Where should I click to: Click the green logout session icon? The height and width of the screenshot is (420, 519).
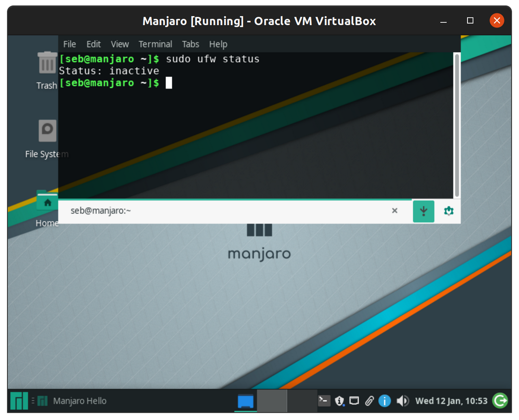500,401
